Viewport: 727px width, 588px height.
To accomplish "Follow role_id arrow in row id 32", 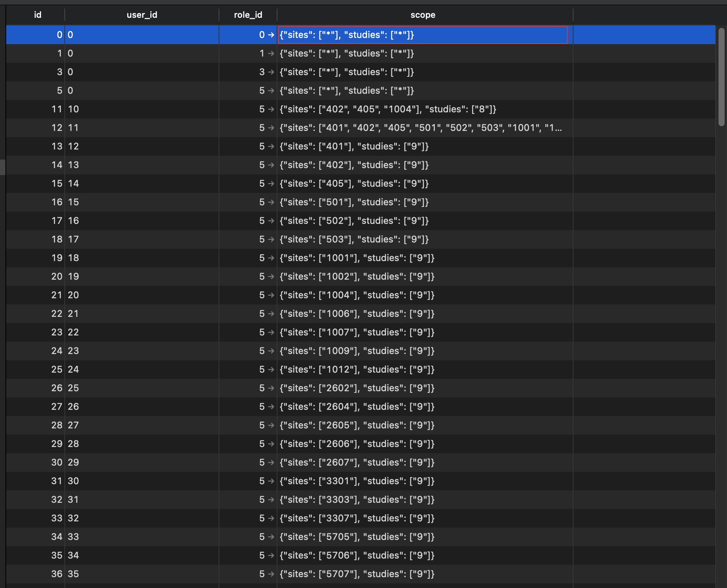I will point(271,500).
